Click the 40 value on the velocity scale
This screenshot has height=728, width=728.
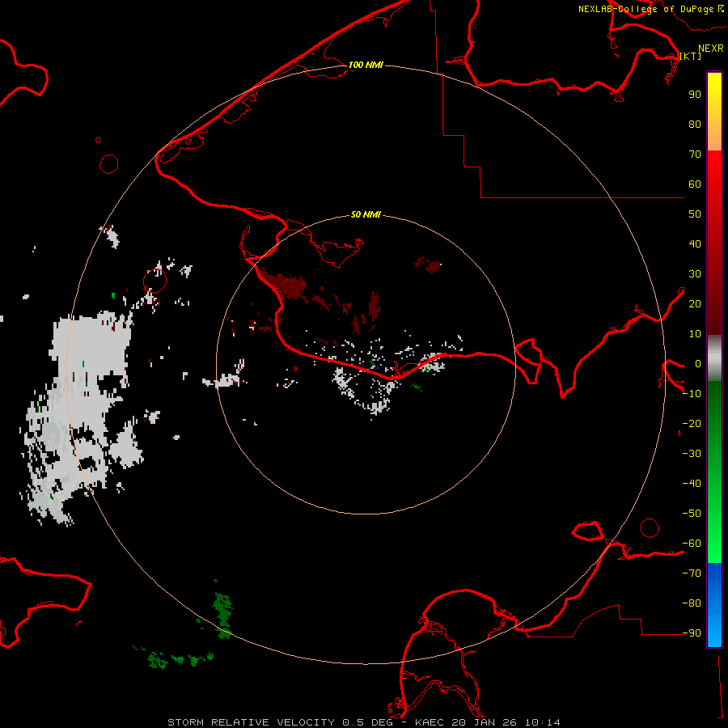[695, 244]
